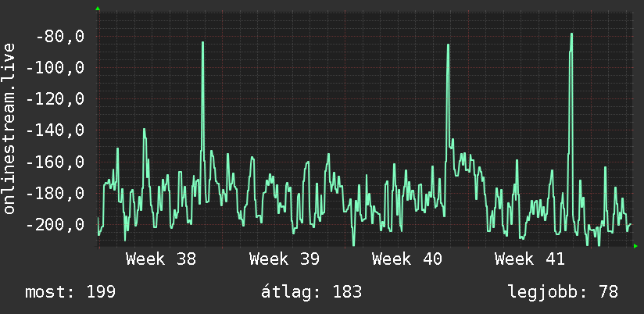Click the "átlag: 183" statistic

point(311,292)
